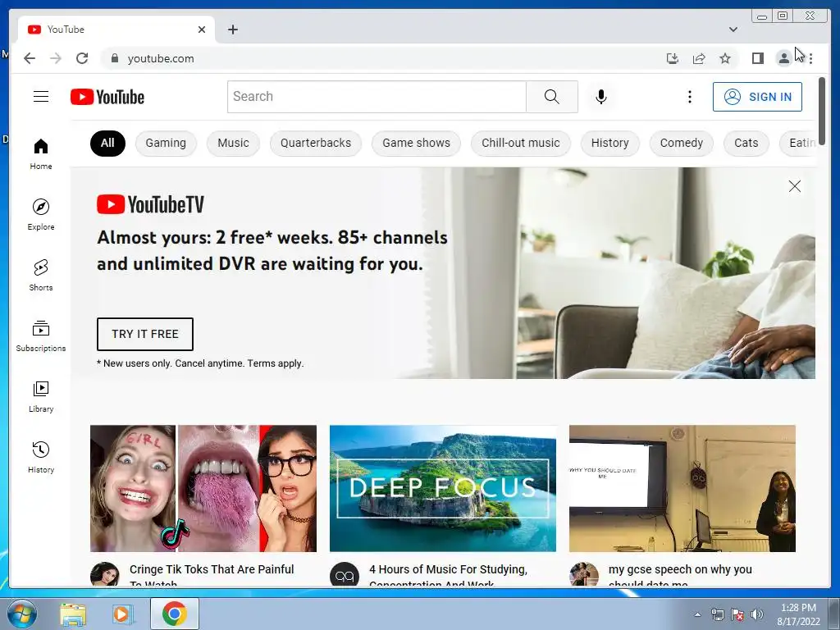Open channel avatar for gcse speech video

[x=584, y=574]
